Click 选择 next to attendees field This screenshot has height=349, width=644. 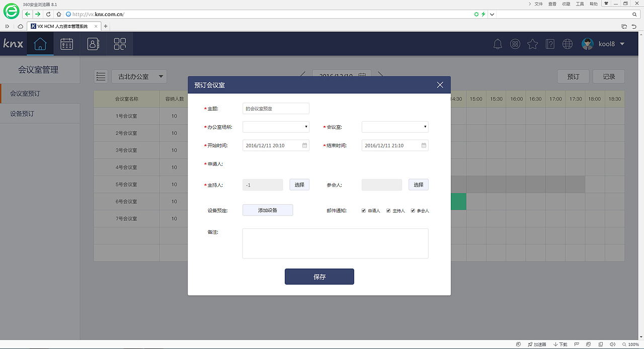419,185
